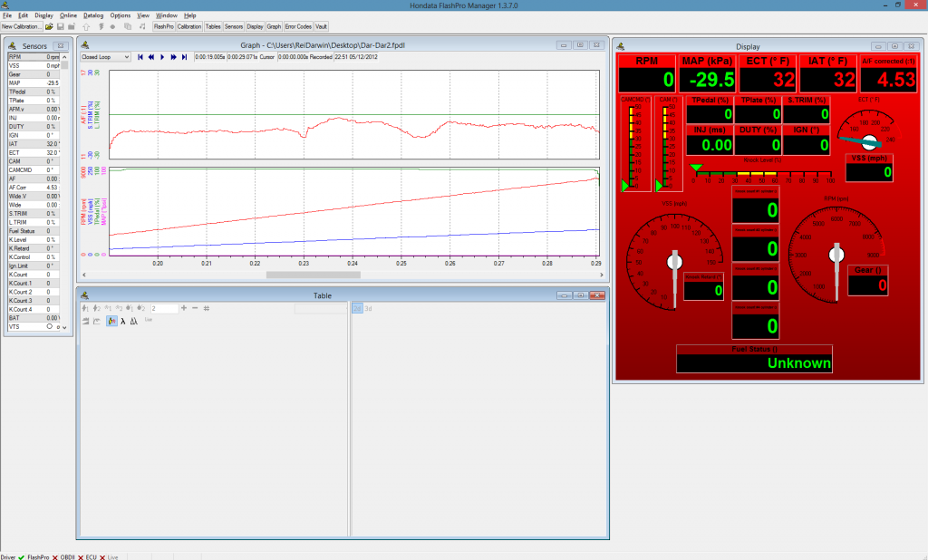Switch Table view to 3d
The image size is (928, 560).
(368, 308)
